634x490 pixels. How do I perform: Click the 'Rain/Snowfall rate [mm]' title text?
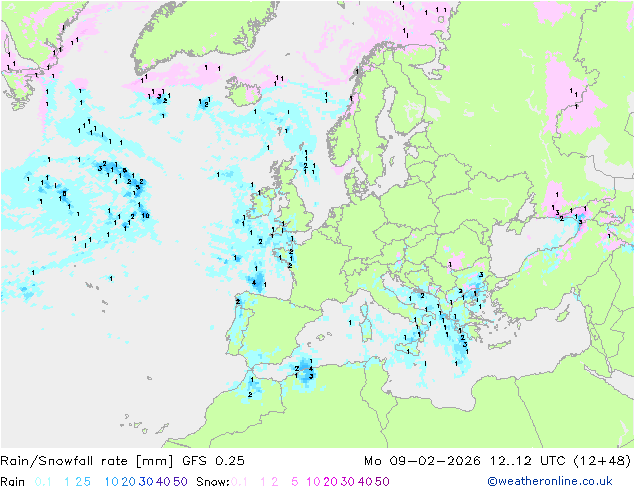coord(87,461)
